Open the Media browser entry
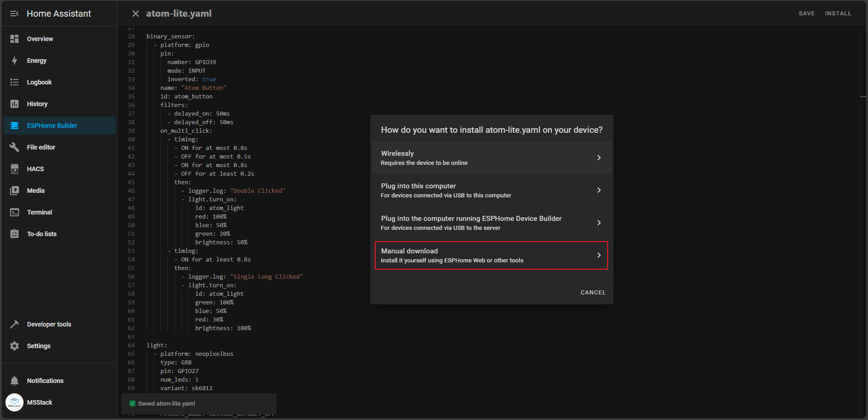 click(60, 191)
